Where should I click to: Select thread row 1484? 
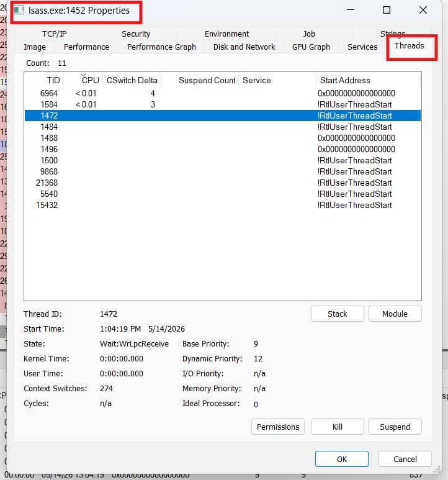[x=223, y=127]
